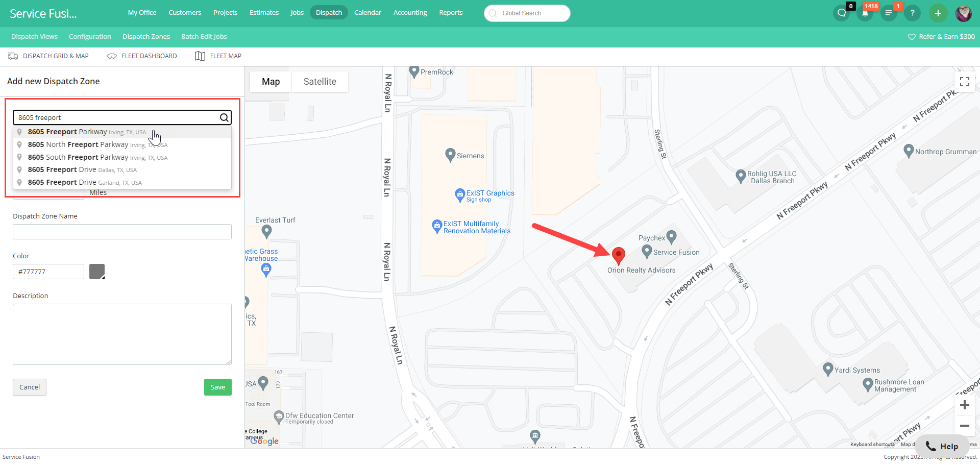Click the green plus quick-add icon
Viewport: 980px width, 465px height.
[938, 13]
